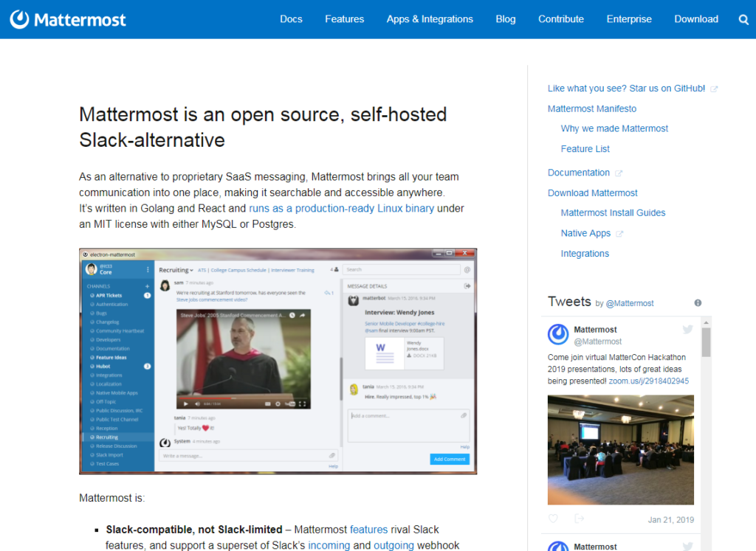Open the Mattermost Manifesto link
The image size is (756, 551).
point(591,108)
